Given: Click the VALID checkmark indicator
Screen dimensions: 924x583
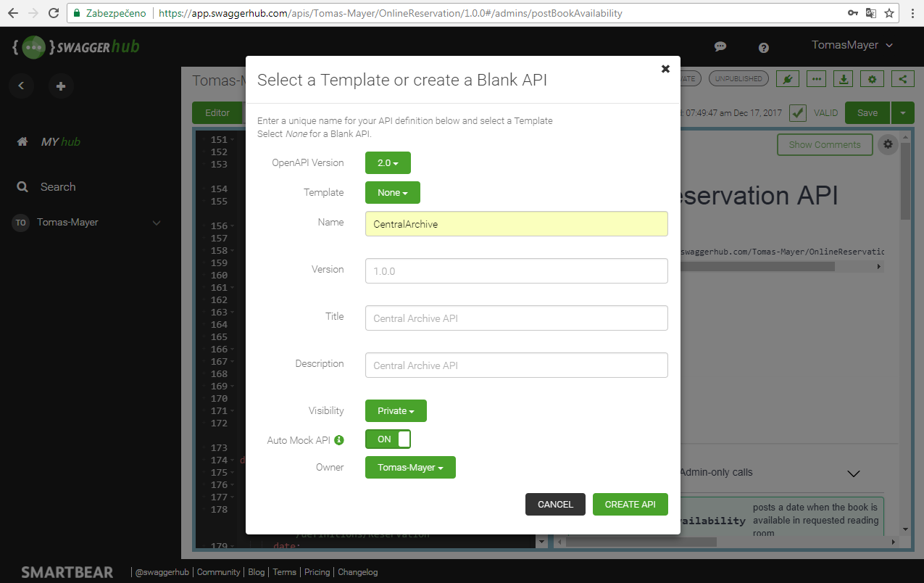Looking at the screenshot, I should point(798,112).
